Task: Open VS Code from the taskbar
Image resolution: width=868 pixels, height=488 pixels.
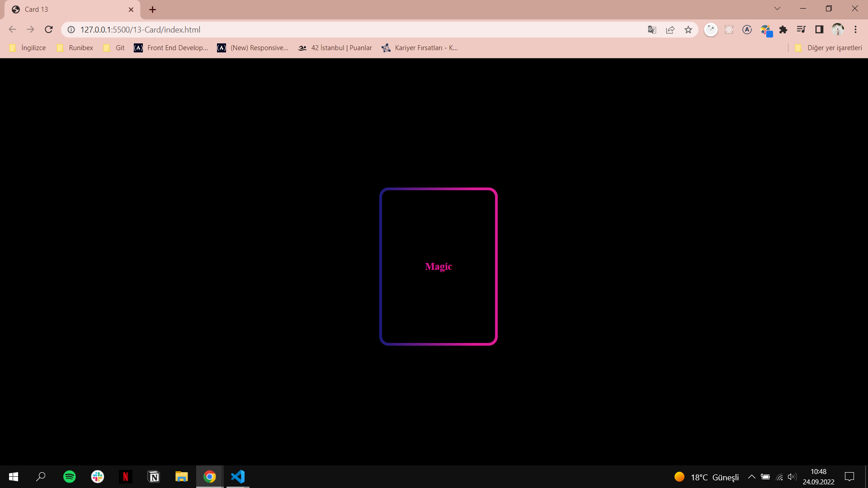Action: pos(237,476)
